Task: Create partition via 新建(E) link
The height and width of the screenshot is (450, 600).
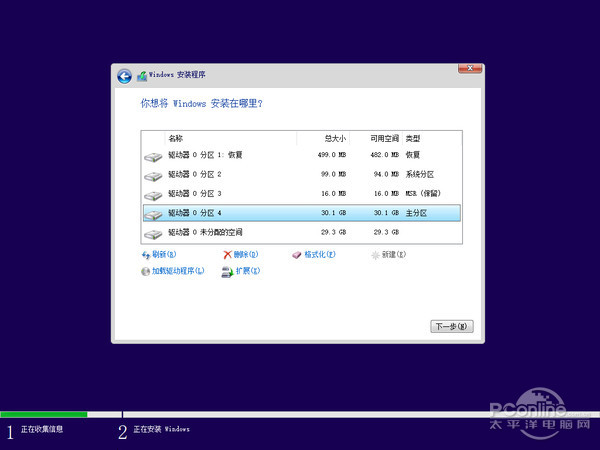Action: (x=394, y=254)
